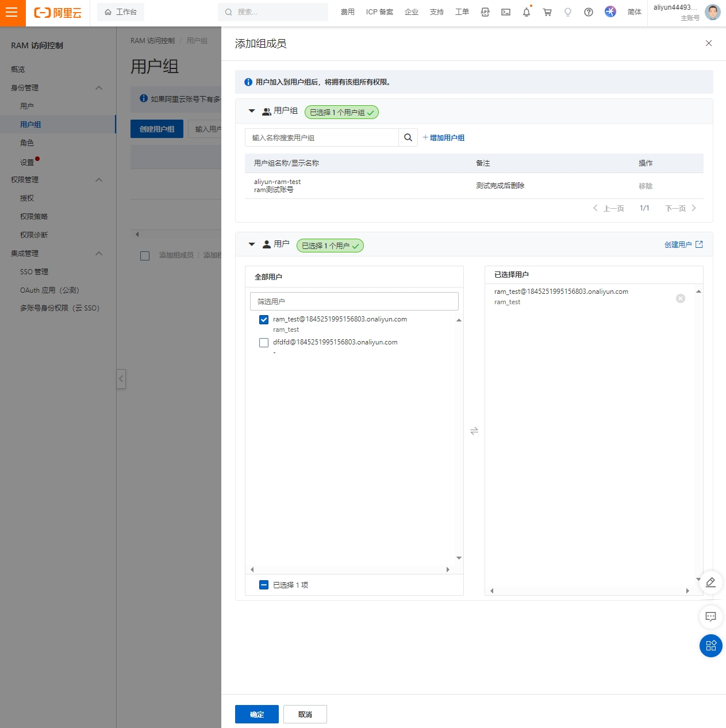Click the 筛选用户 filter input field
Screen dimensions: 726x728
point(354,301)
